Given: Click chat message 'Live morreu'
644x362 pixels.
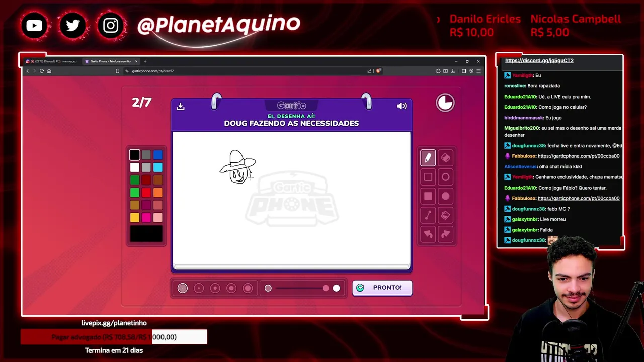Looking at the screenshot, I should click(552, 219).
